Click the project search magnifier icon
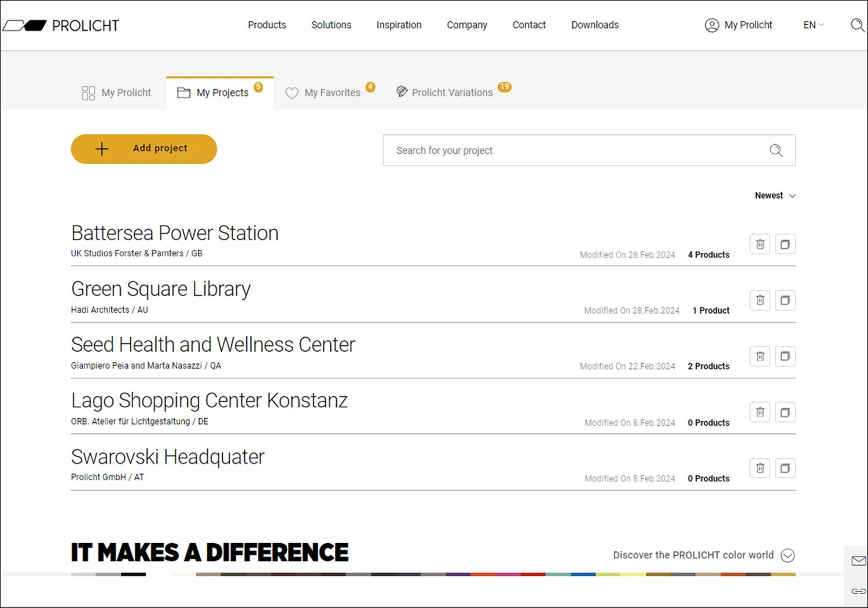 (776, 150)
